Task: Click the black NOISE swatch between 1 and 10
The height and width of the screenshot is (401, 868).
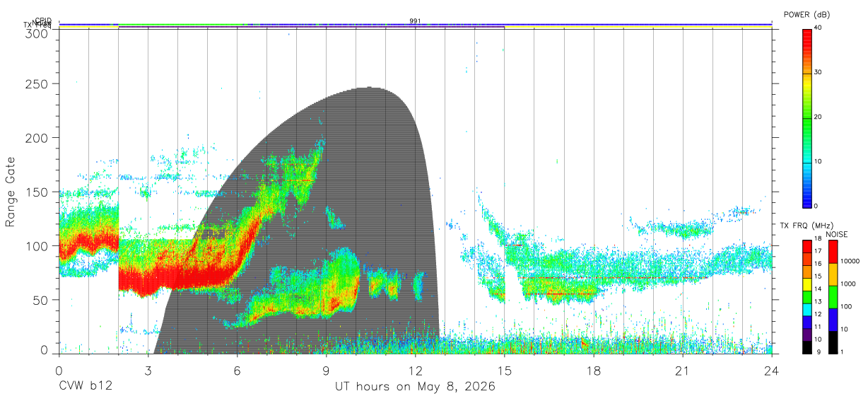Action: [833, 342]
